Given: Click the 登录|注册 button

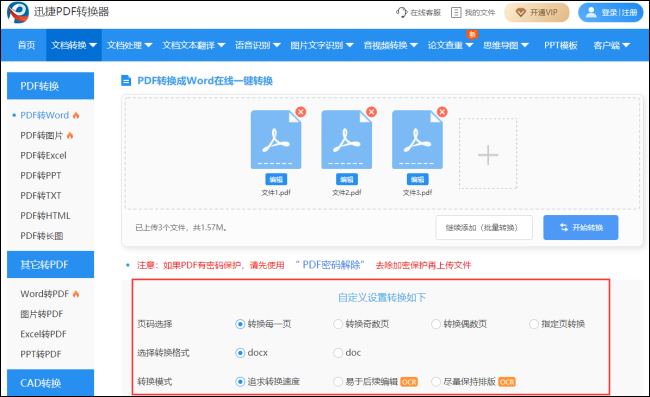Looking at the screenshot, I should pos(611,12).
